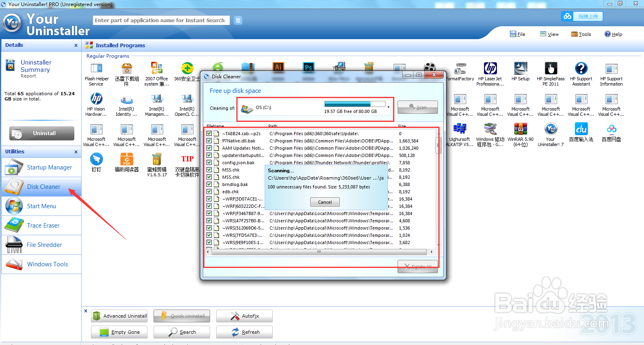Open the File menu
644x345 pixels.
518,34
